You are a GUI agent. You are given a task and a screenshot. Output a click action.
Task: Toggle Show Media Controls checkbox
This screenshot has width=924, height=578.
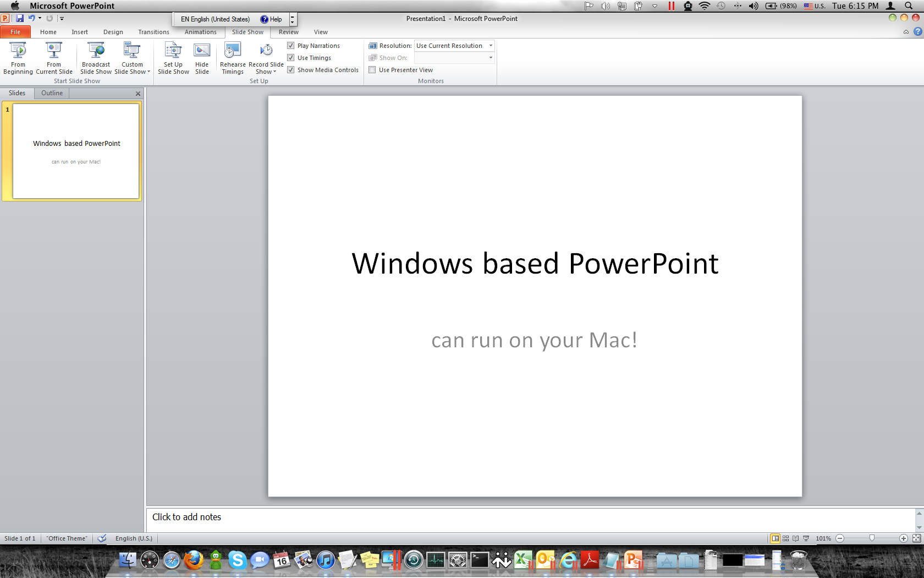[291, 70]
